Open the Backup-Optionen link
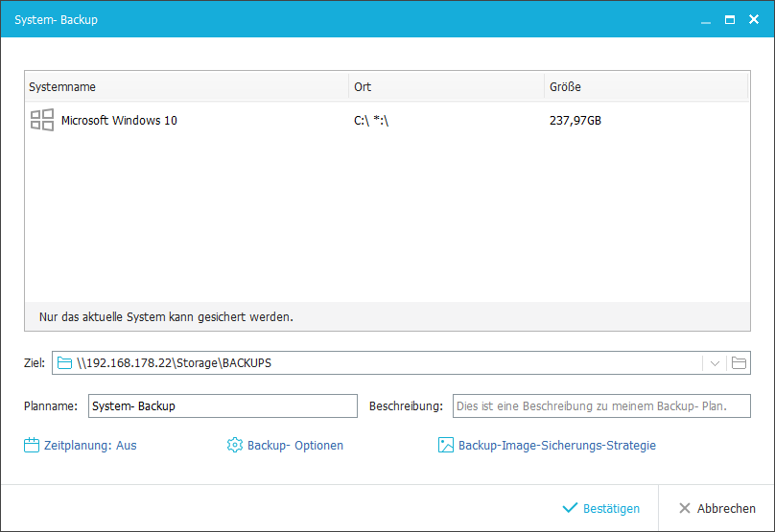This screenshot has width=775, height=532. coord(294,446)
